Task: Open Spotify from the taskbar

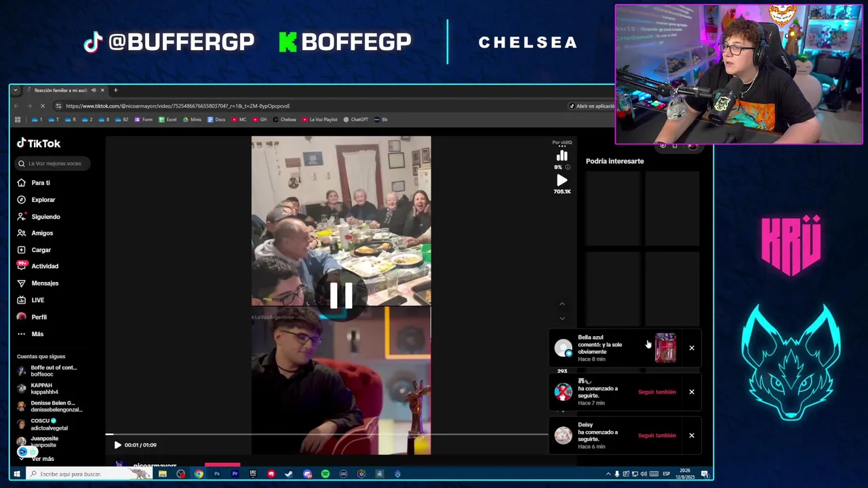Action: 325,474
